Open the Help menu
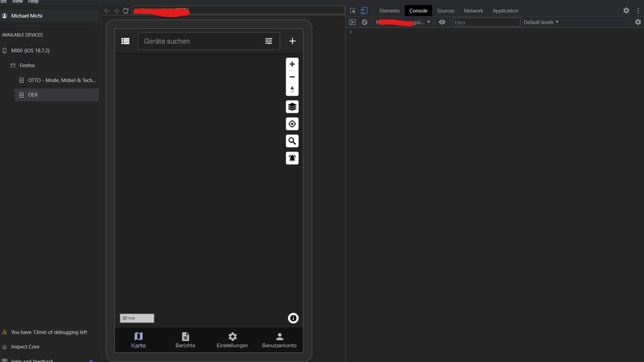This screenshot has height=362, width=644. [33, 2]
